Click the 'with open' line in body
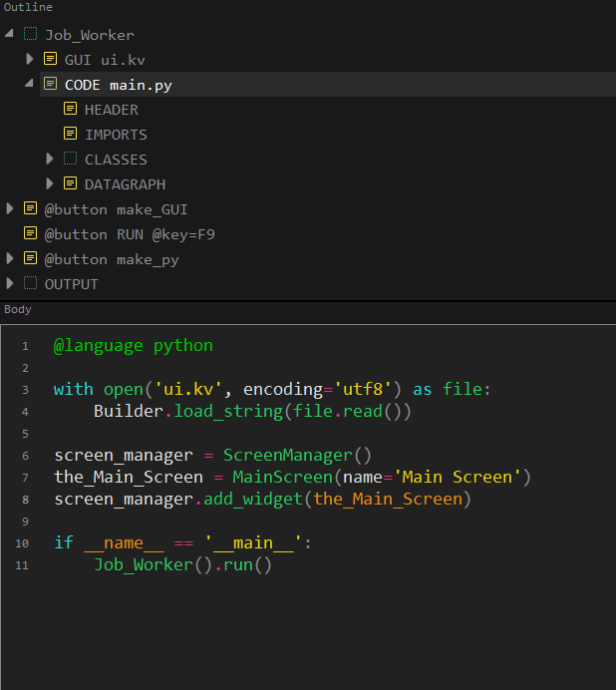Screen dimensions: 616x690 point(272,390)
